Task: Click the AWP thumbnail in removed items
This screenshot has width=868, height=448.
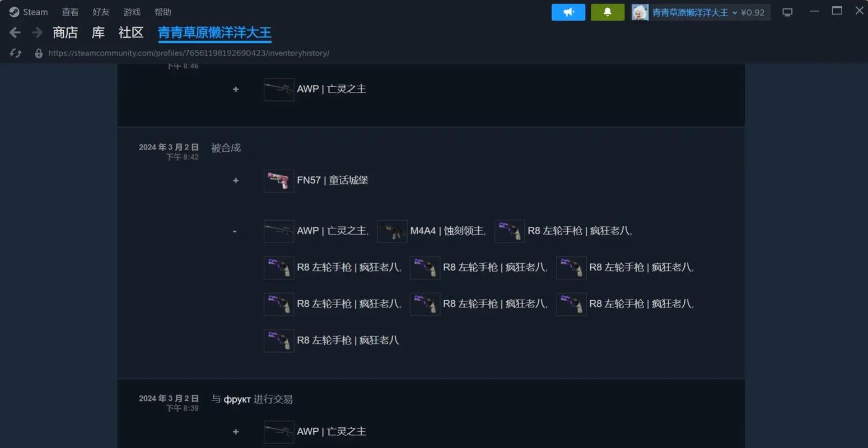Action: [279, 231]
